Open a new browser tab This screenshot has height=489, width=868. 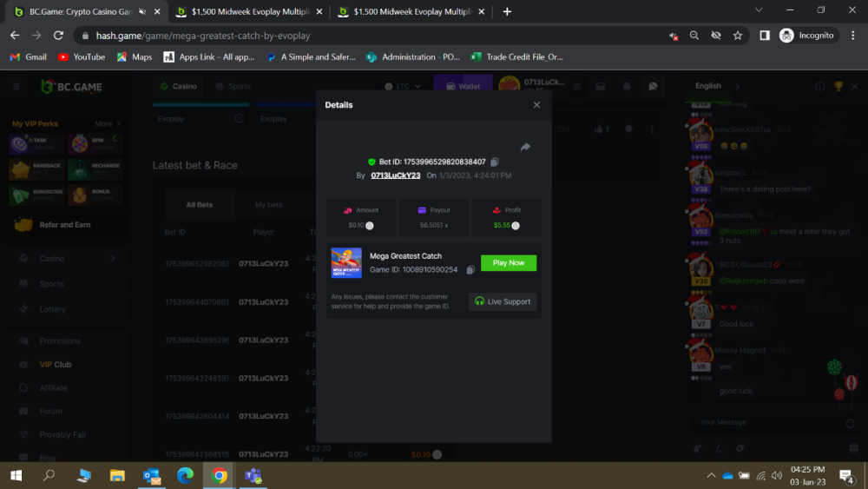click(x=507, y=11)
